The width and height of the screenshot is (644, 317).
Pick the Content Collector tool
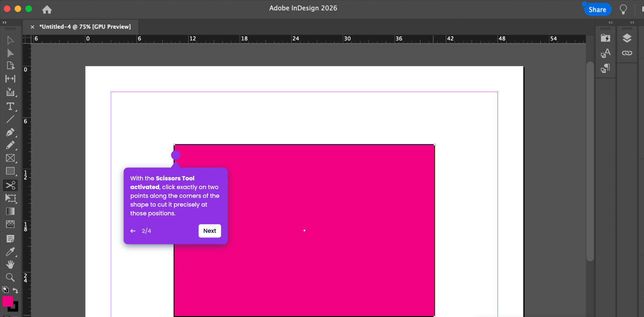click(x=10, y=92)
